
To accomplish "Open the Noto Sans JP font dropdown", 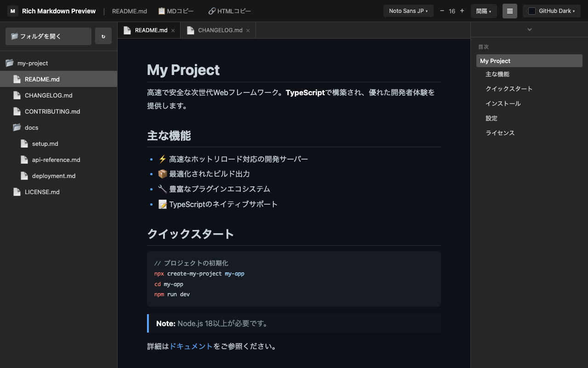I will [x=408, y=11].
